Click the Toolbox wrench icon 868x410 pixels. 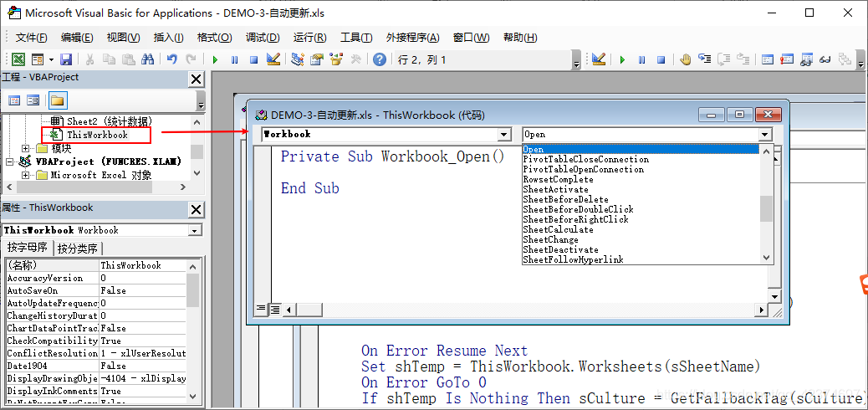coord(355,60)
